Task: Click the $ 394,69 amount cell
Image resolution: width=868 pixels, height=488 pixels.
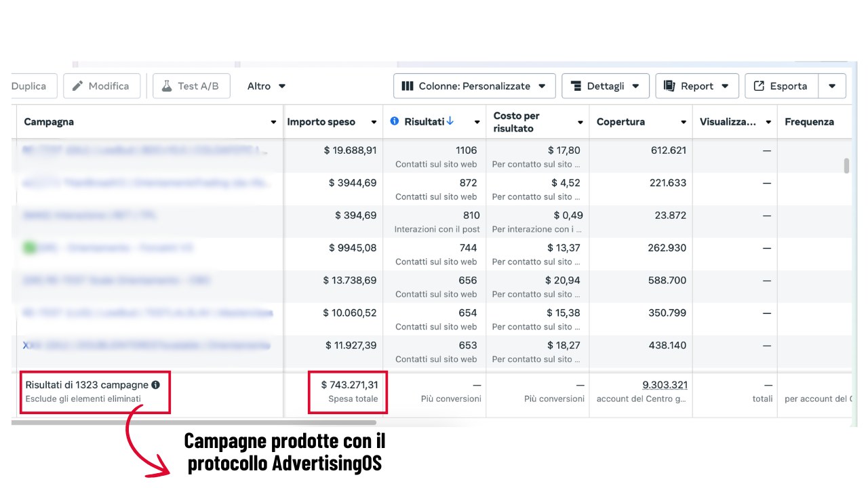Action: pyautogui.click(x=355, y=215)
